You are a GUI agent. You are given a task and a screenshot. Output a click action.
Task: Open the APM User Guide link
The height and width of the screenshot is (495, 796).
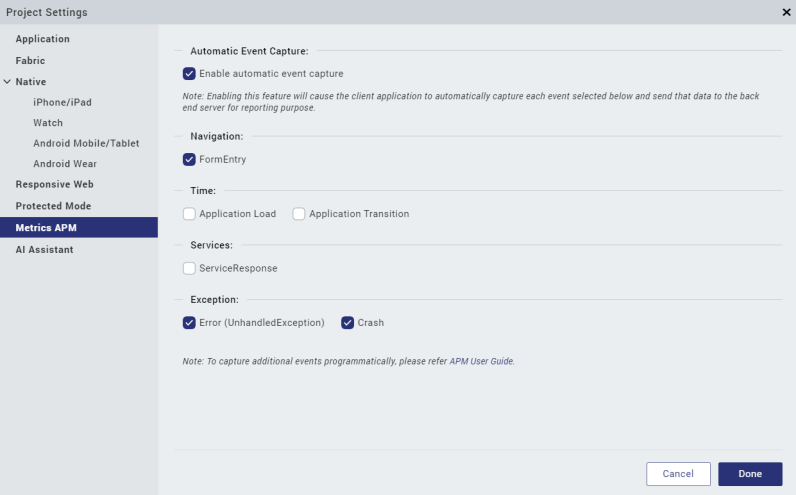[x=481, y=361]
